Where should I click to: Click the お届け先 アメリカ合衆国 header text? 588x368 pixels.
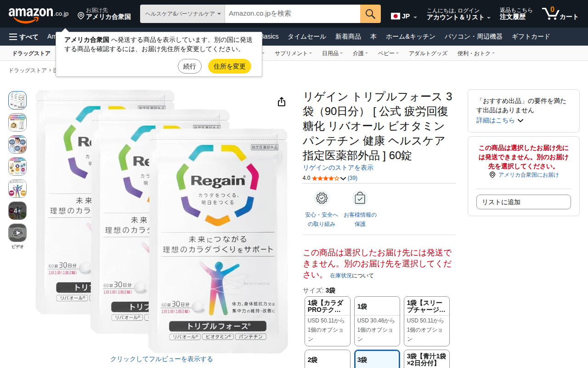click(x=108, y=14)
